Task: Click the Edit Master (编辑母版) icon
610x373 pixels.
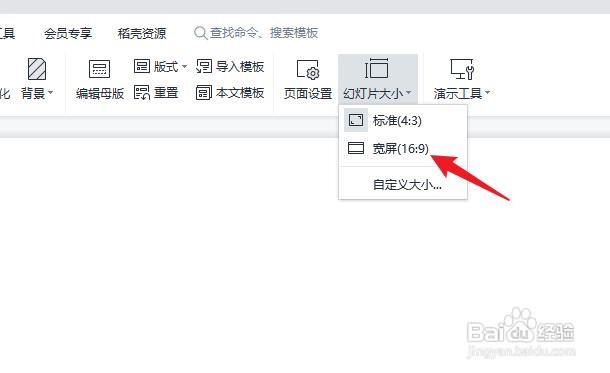Action: coord(100,69)
